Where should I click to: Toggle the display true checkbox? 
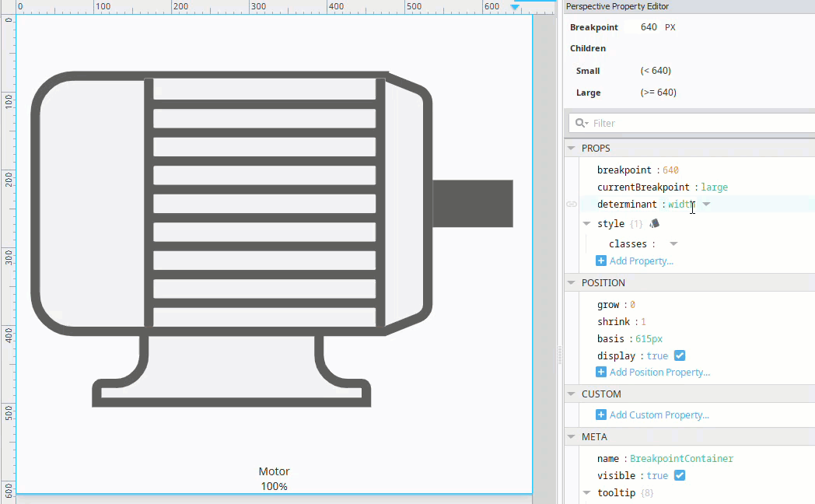point(680,355)
